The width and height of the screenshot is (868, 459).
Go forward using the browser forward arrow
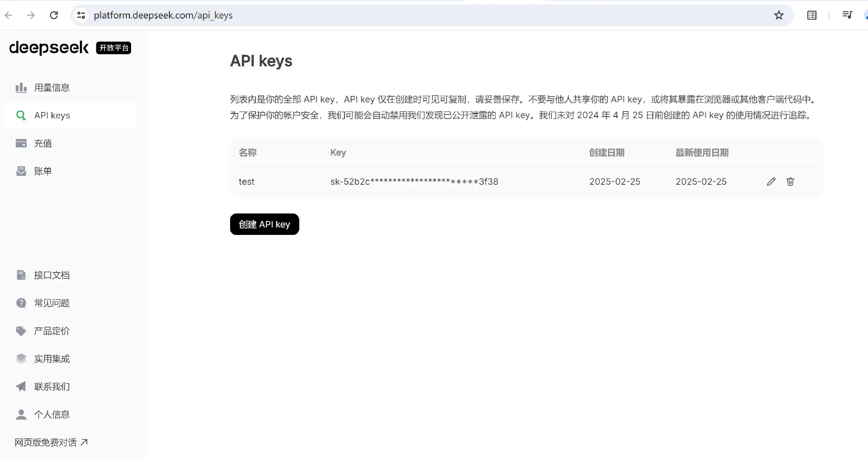coord(31,15)
